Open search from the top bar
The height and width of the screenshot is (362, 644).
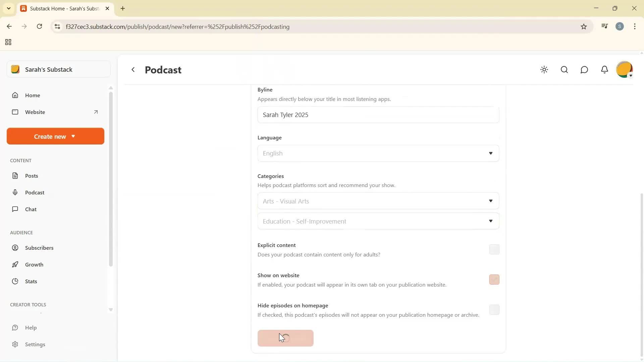point(564,70)
